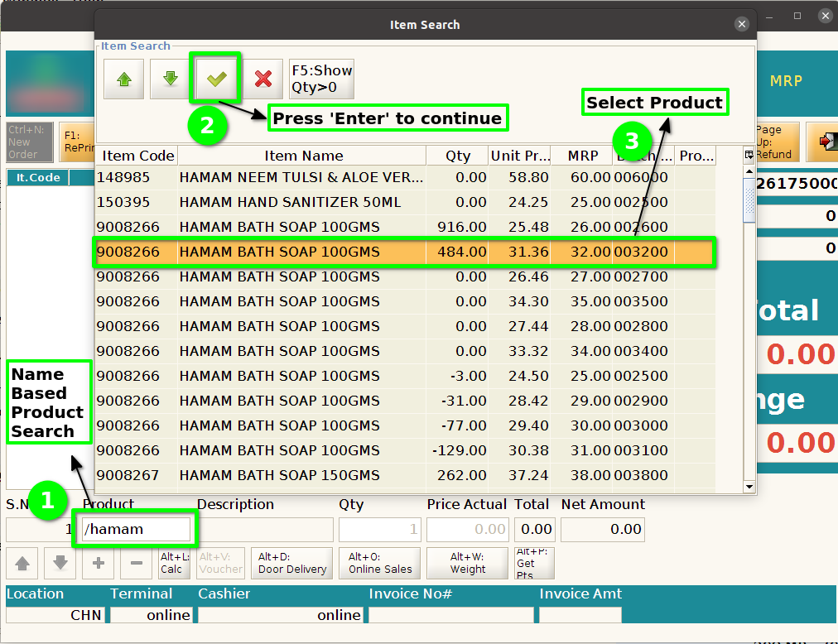Select HAMAM BATH SOAP row with qty 916.00

click(x=405, y=227)
